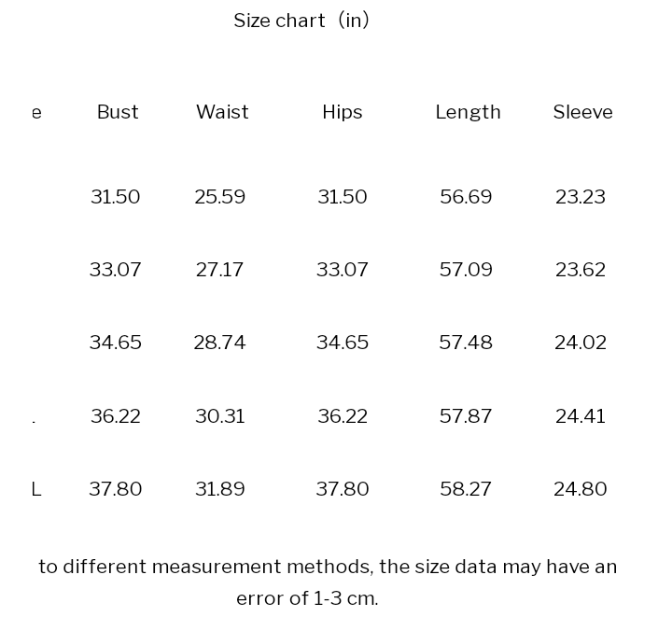Click the 24.02 sleeve value
The height and width of the screenshot is (617, 672).
[581, 343]
